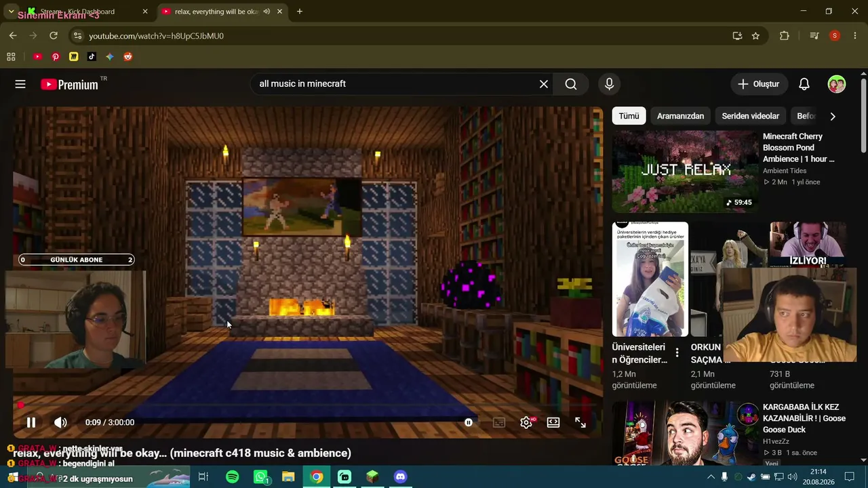Open a new browser tab
The image size is (868, 488).
click(x=300, y=12)
